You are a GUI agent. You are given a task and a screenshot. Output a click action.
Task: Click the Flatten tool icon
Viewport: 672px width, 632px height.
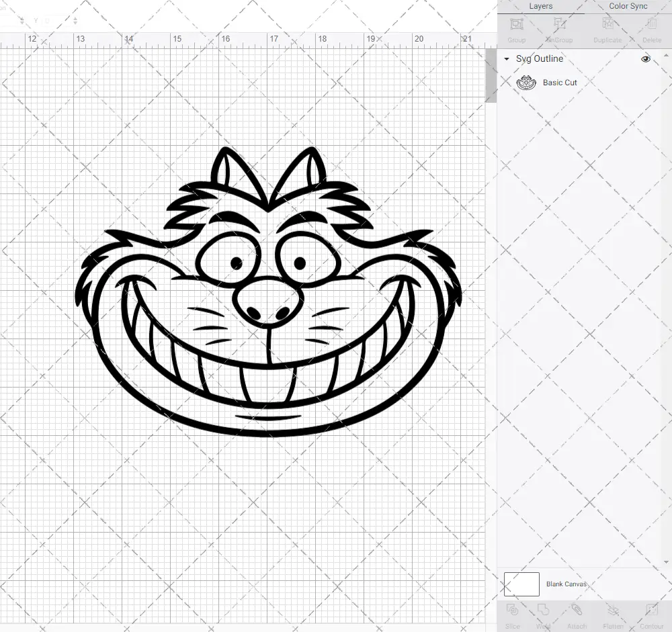(x=614, y=611)
